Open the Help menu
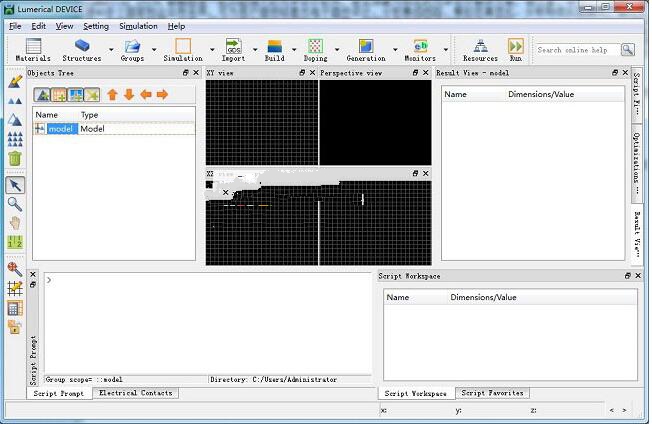Viewport: 652px width, 424px height. click(x=176, y=26)
